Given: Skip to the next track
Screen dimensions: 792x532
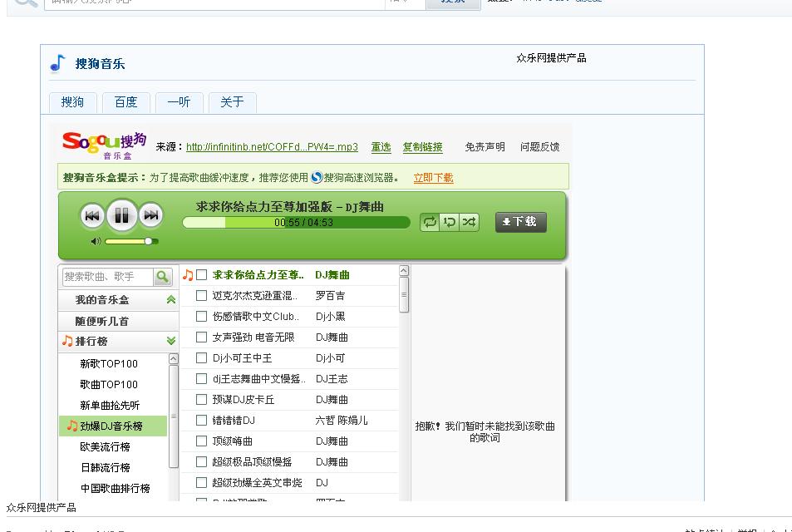Looking at the screenshot, I should coord(150,216).
